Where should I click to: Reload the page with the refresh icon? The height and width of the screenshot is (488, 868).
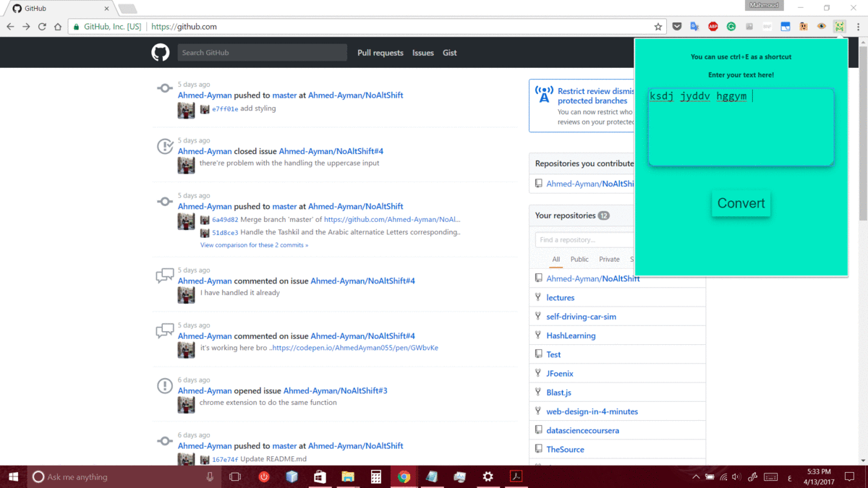(x=42, y=27)
